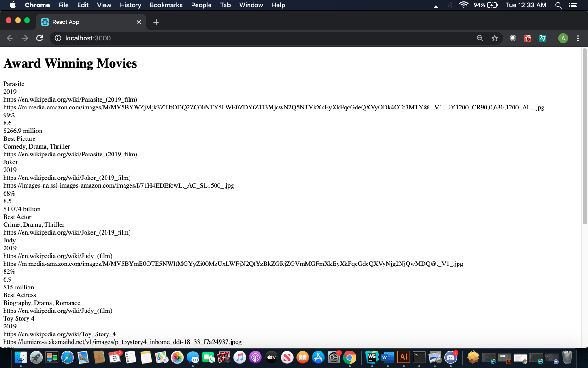Open the Help menu
Viewport: 588px width, 368px height.
coord(278,5)
